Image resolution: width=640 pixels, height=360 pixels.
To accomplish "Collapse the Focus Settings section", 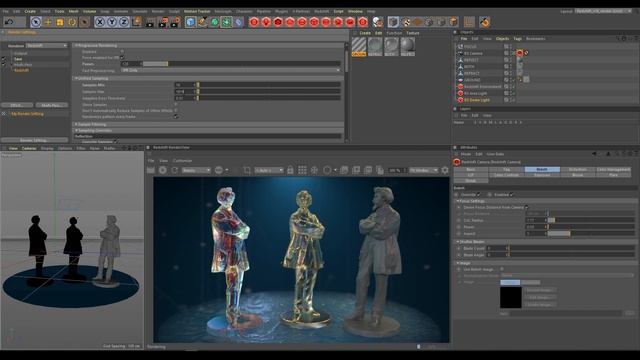I will coord(458,201).
